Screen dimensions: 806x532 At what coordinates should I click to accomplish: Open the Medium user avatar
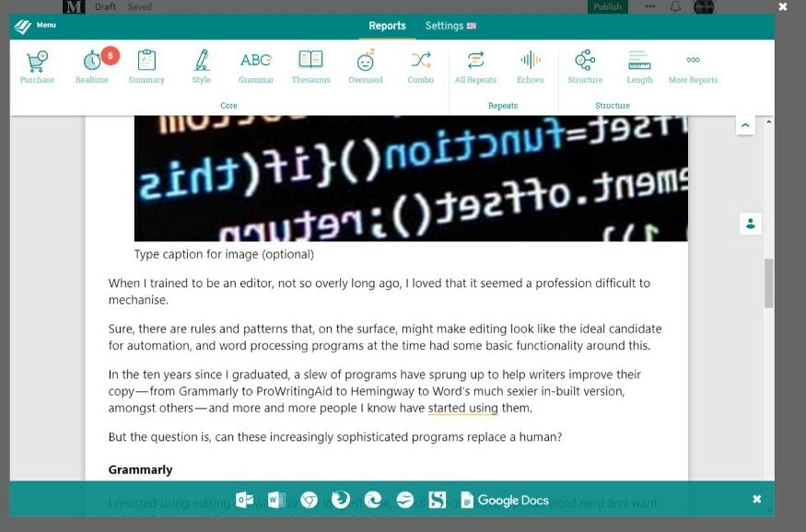point(704,6)
